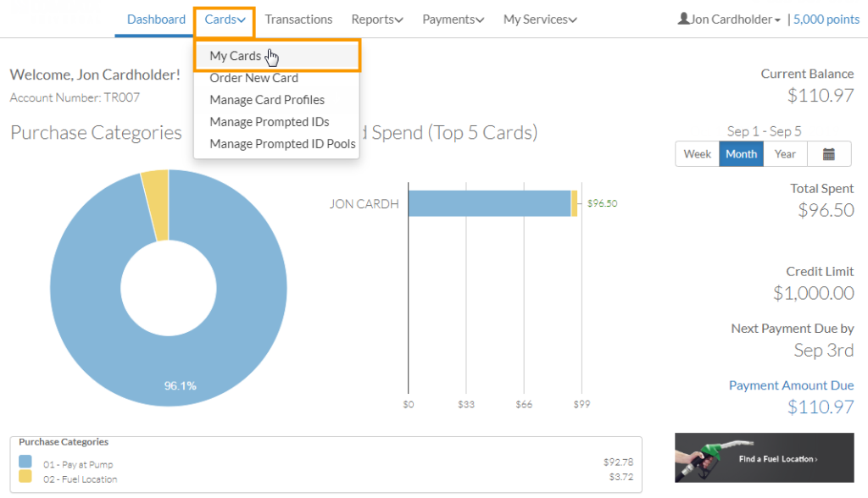The width and height of the screenshot is (868, 498).
Task: Click the blue JON CARDH spend bar
Action: [x=489, y=203]
